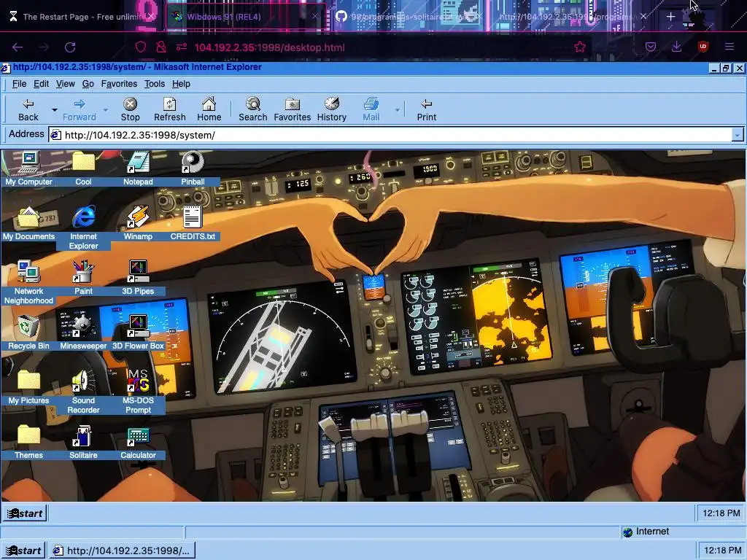Image resolution: width=747 pixels, height=560 pixels.
Task: Click the outer taskbar Start button
Action: click(x=23, y=551)
